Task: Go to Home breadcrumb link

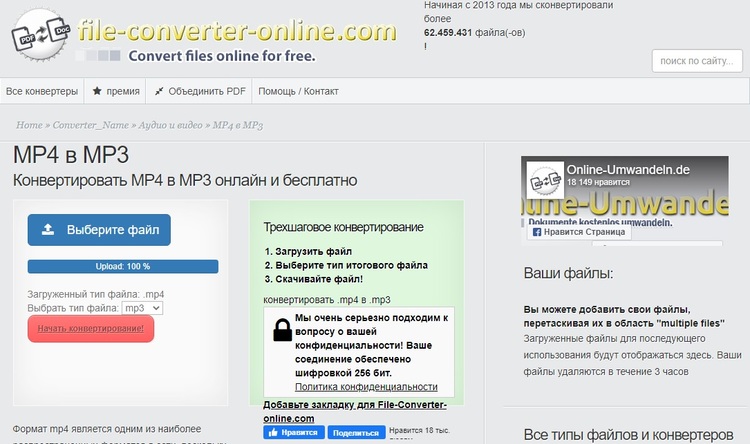Action: pos(29,125)
